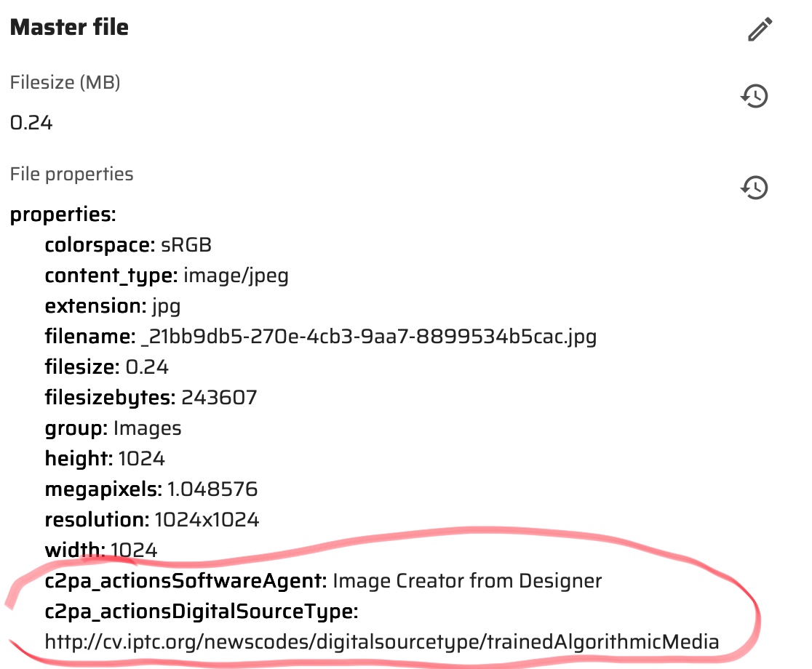This screenshot has width=812, height=669.
Task: Click the Master file heading
Action: pyautogui.click(x=69, y=28)
